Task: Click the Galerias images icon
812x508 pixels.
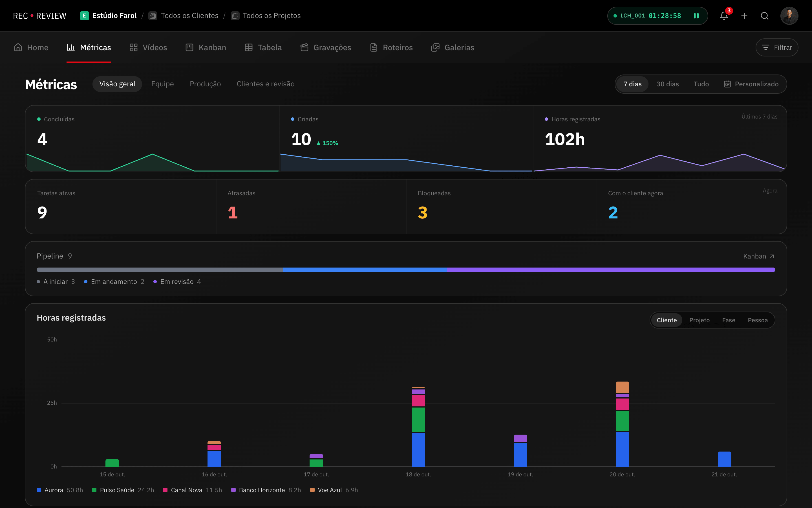Action: pyautogui.click(x=435, y=47)
